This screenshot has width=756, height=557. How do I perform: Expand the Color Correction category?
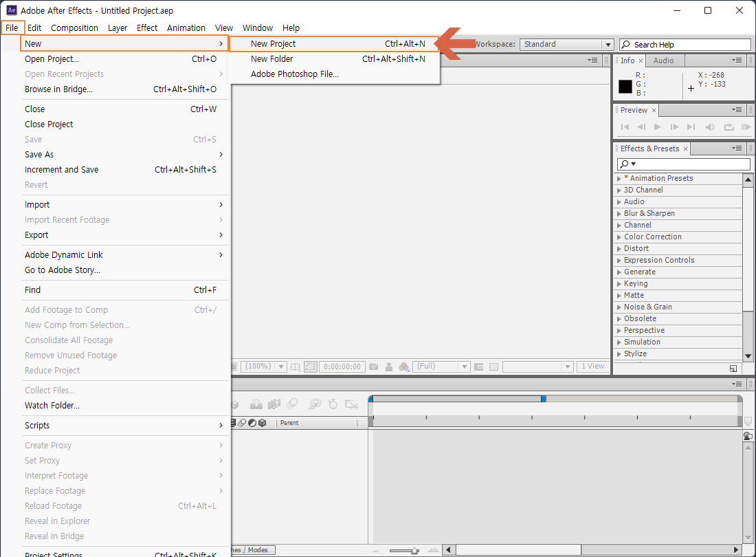[x=619, y=237]
